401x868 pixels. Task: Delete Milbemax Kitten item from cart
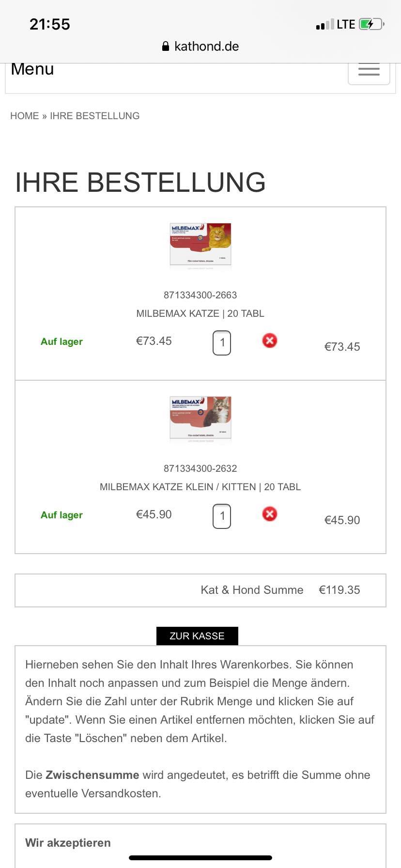point(270,514)
